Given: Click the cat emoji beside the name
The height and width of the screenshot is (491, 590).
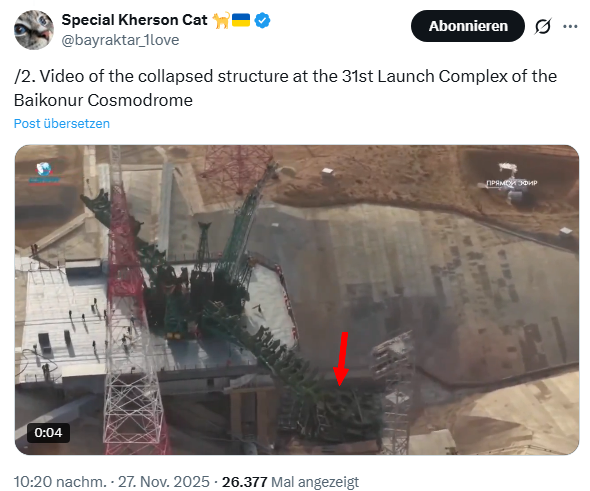Looking at the screenshot, I should pos(221,20).
